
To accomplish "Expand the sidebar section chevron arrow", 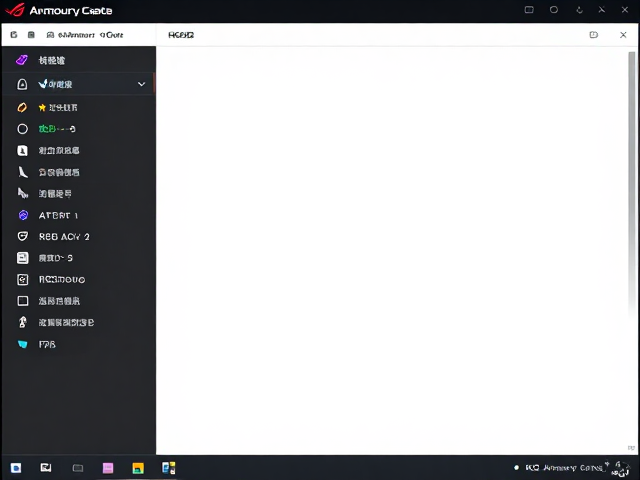I will 141,84.
